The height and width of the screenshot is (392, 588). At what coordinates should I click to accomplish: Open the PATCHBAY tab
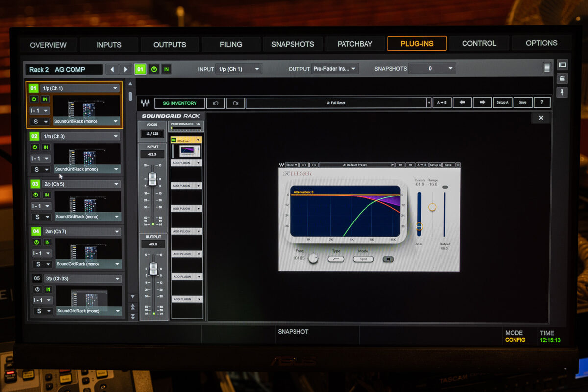click(x=355, y=44)
